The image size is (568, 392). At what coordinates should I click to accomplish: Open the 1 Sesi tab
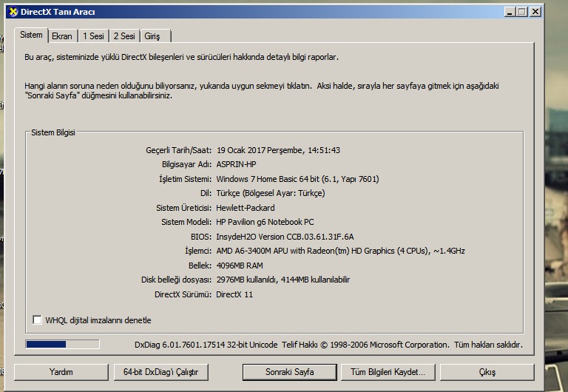click(x=93, y=36)
